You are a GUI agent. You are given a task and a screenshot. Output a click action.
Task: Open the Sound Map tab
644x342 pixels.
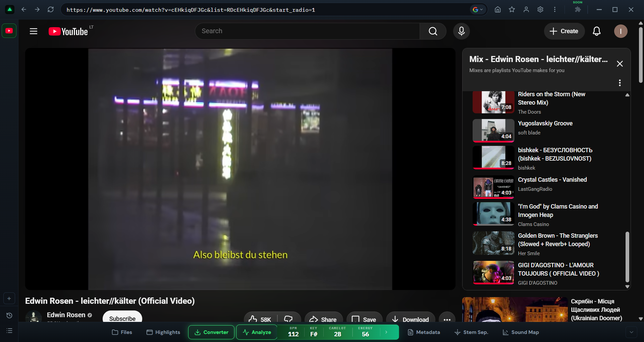click(x=521, y=332)
